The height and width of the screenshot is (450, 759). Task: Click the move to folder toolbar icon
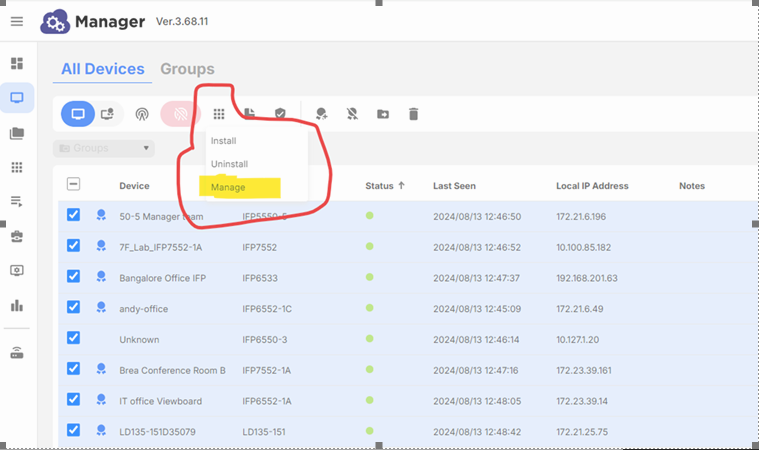pyautogui.click(x=383, y=114)
